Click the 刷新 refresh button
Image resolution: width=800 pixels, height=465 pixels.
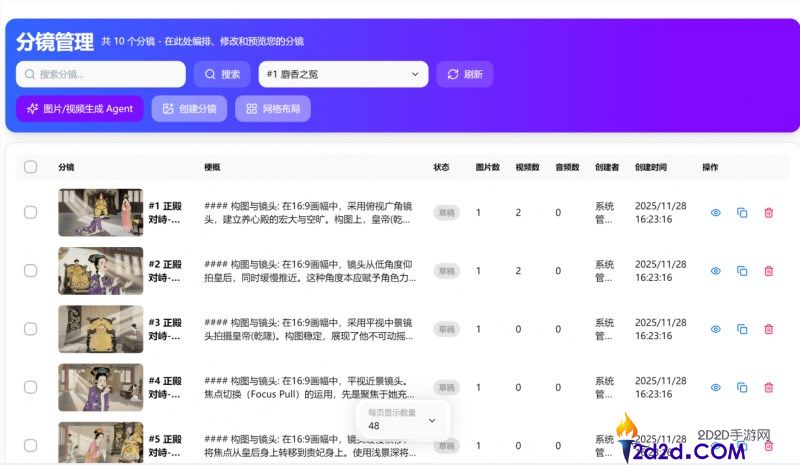(465, 75)
